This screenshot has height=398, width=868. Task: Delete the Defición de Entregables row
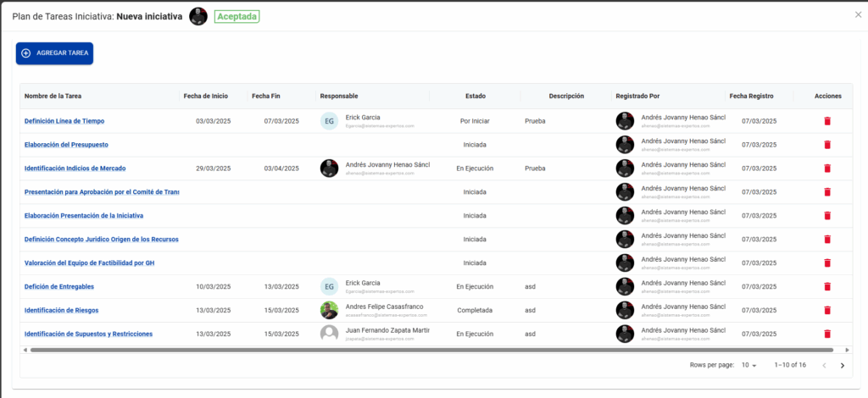tap(827, 287)
